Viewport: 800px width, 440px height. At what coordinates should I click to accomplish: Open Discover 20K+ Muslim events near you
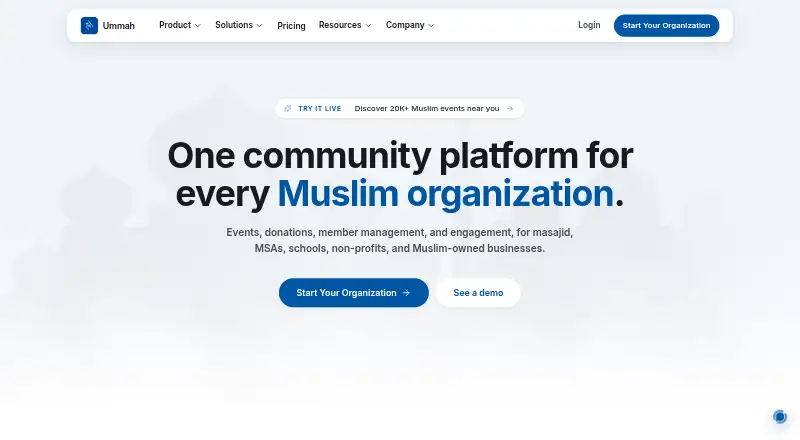pos(427,108)
